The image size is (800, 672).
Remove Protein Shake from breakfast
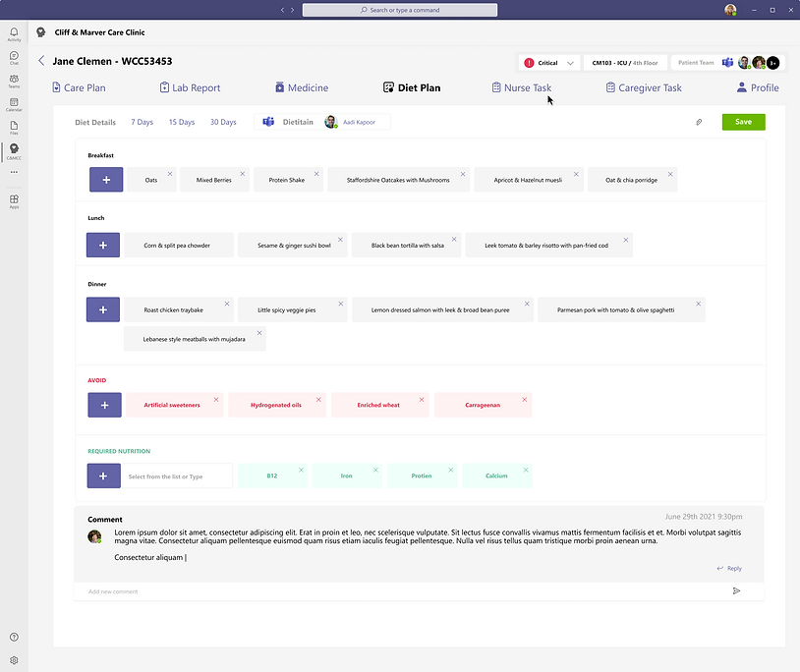316,174
